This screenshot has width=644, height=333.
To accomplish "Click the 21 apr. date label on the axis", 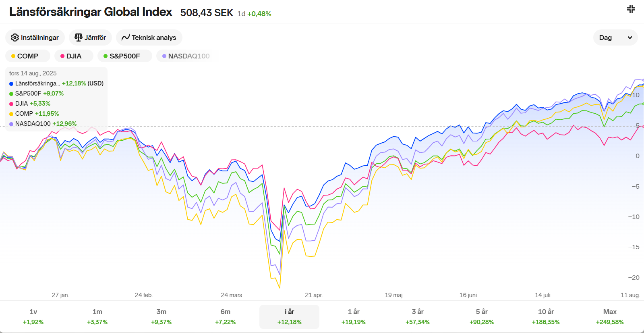I will pos(314,295).
